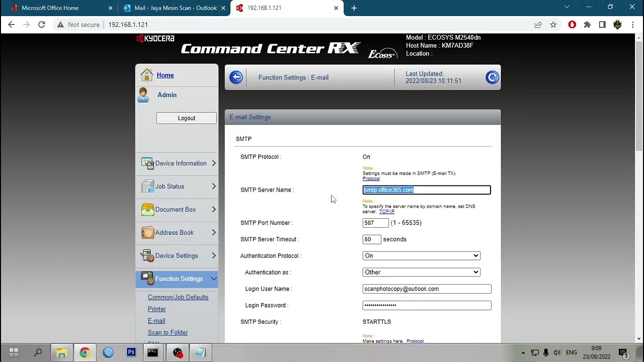Click the Login User Name field

click(x=427, y=289)
